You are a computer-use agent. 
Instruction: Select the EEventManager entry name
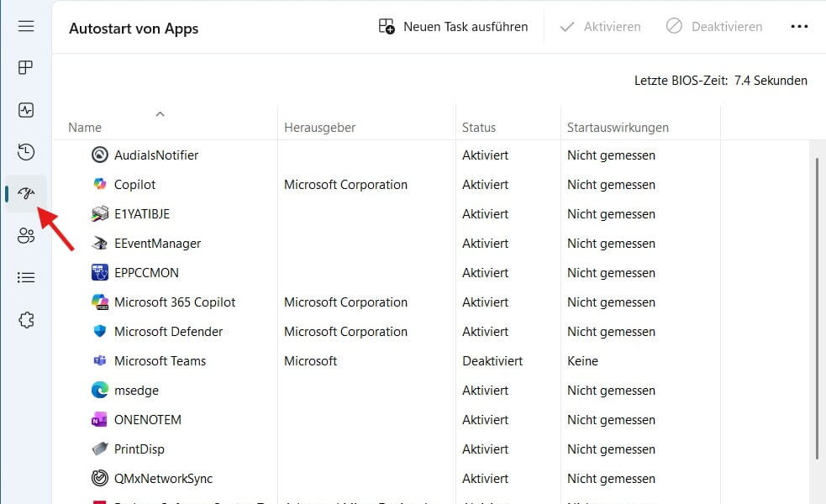[x=157, y=244]
